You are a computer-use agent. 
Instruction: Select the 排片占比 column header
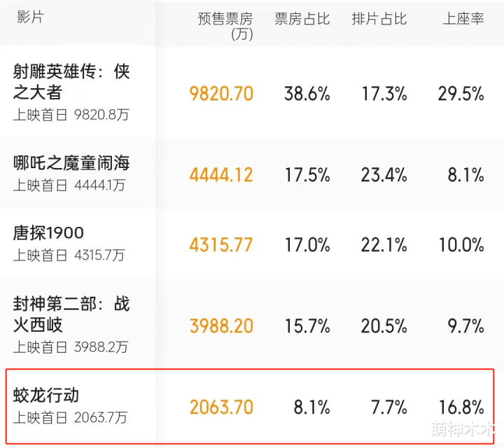tap(379, 19)
